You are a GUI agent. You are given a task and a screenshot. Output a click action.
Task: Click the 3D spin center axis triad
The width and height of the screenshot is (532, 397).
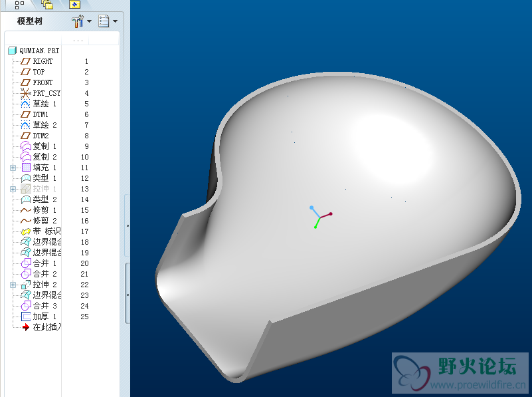pos(321,217)
